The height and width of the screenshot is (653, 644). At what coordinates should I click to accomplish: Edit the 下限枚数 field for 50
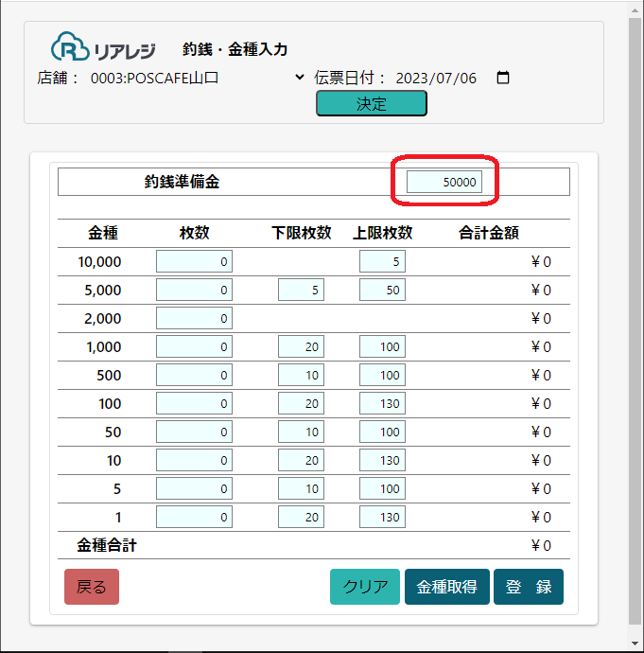302,432
